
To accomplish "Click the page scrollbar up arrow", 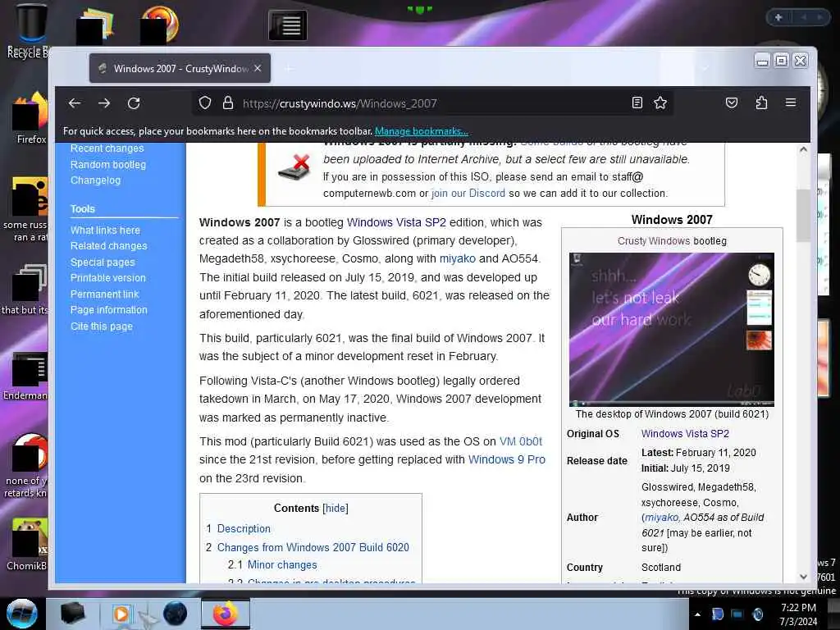I will pyautogui.click(x=804, y=149).
